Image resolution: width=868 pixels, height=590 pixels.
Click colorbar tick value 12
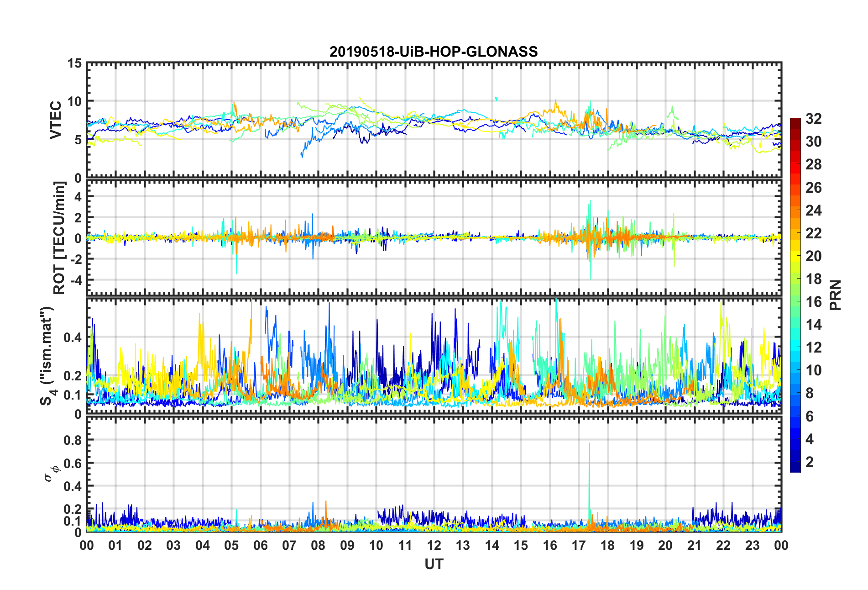[814, 347]
